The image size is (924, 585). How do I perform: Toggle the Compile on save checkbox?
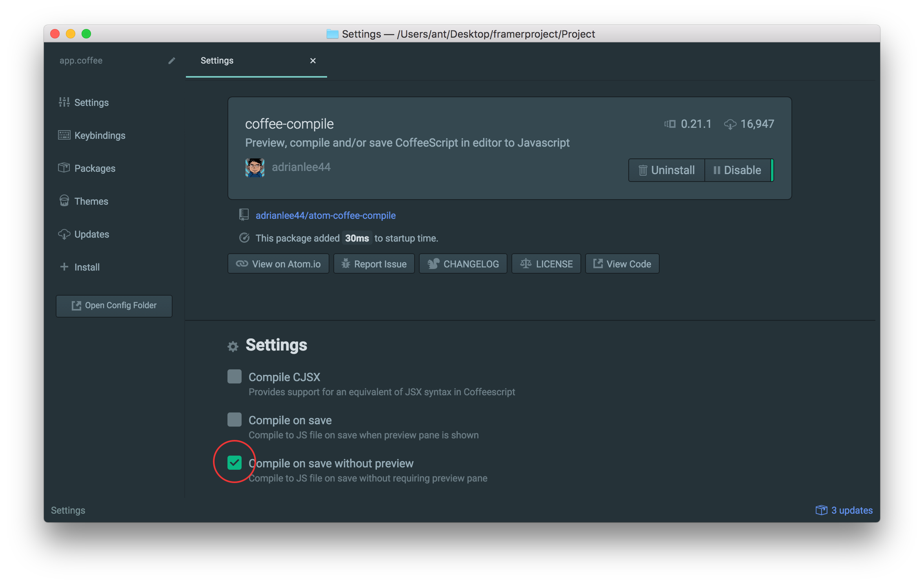[235, 420]
